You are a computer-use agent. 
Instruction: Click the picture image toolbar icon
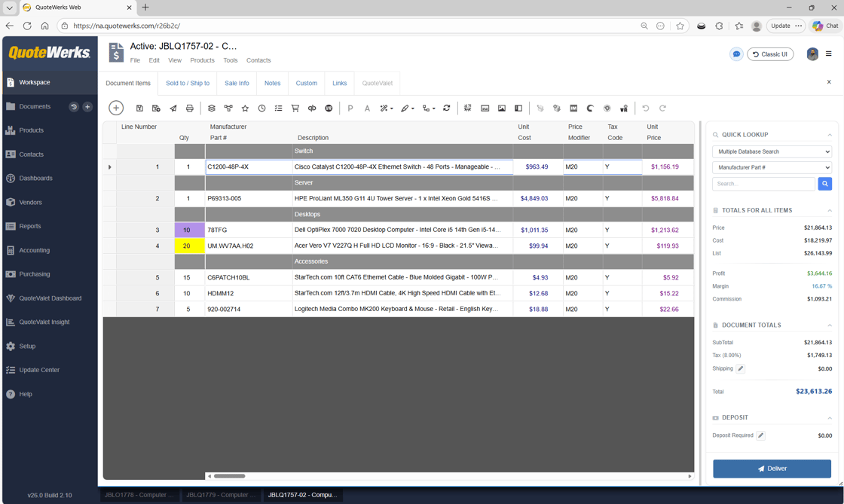tap(502, 108)
